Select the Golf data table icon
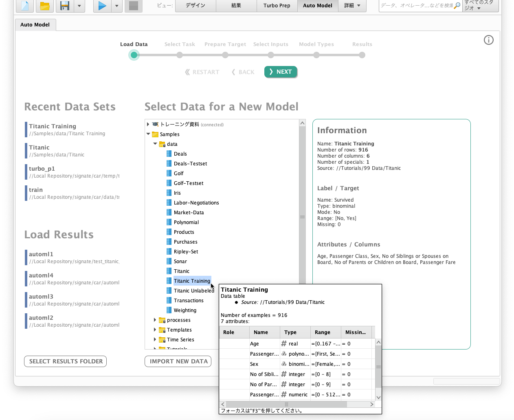The image size is (514, 420). [169, 173]
